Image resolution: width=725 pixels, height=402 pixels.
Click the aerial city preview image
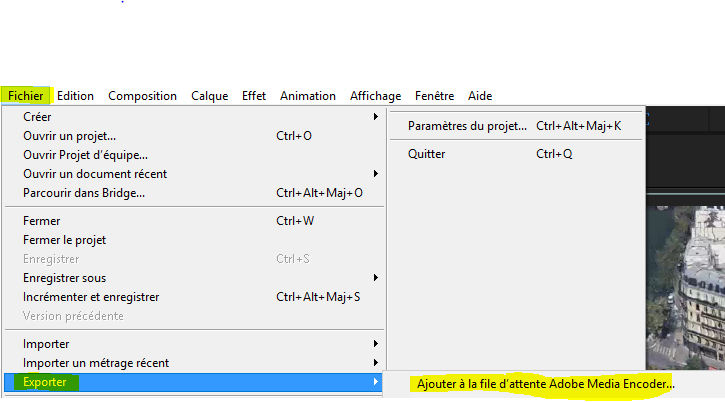686,287
